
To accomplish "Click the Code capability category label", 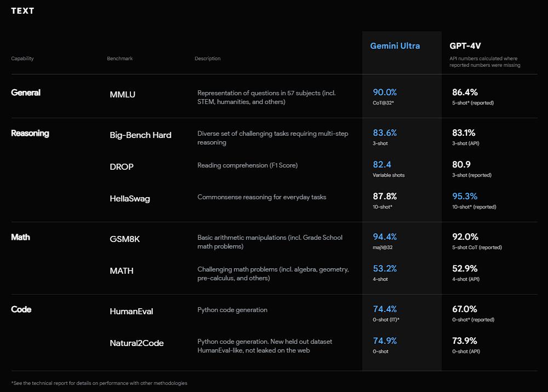I will click(x=21, y=309).
